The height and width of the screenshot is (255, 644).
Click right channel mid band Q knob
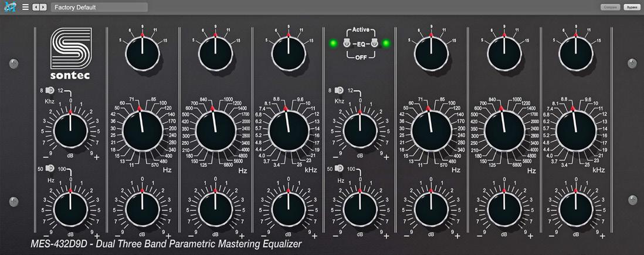pyautogui.click(x=504, y=54)
